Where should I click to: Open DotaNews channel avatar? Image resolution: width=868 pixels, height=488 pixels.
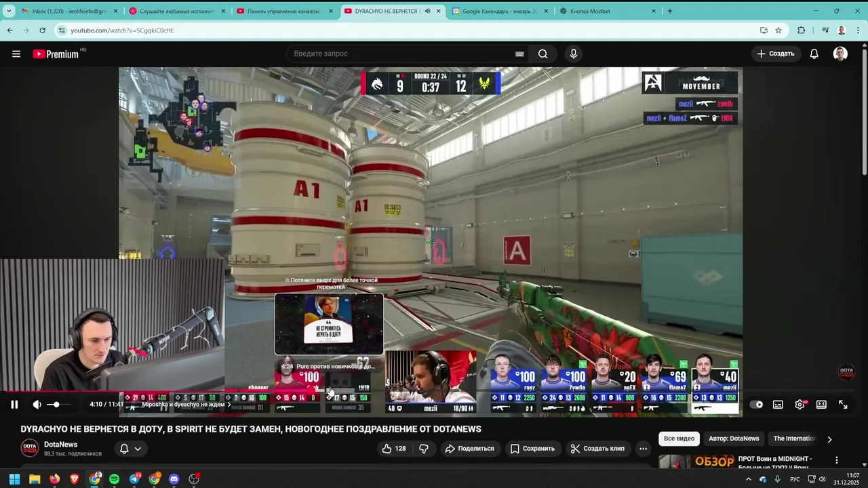30,448
